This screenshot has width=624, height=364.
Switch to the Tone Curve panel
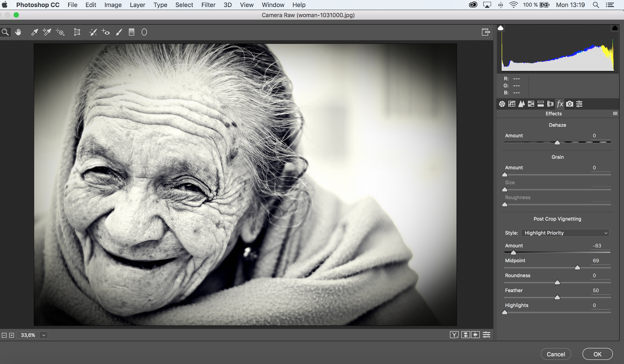[x=512, y=104]
